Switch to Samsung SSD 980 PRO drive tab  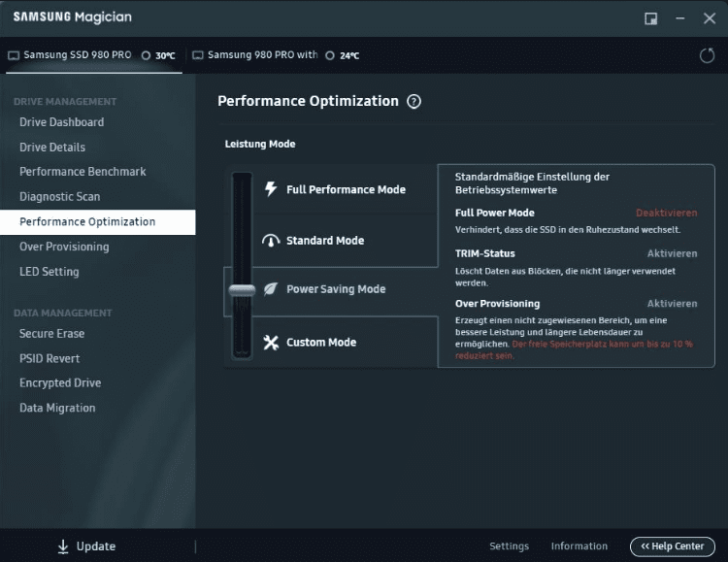coord(94,55)
